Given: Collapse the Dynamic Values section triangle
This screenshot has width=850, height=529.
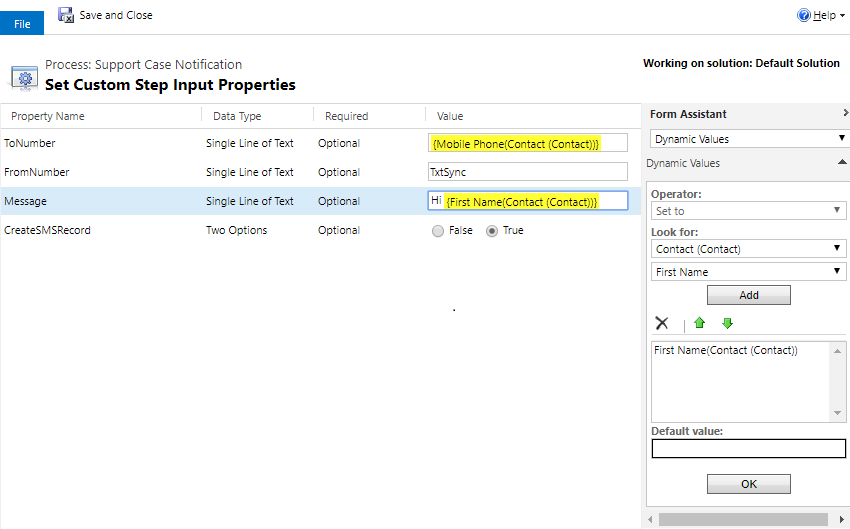Looking at the screenshot, I should [x=842, y=162].
